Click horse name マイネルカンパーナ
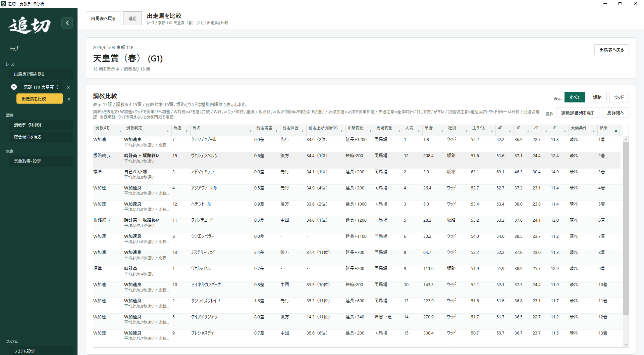Viewport: 644px width, 355px height. click(206, 284)
